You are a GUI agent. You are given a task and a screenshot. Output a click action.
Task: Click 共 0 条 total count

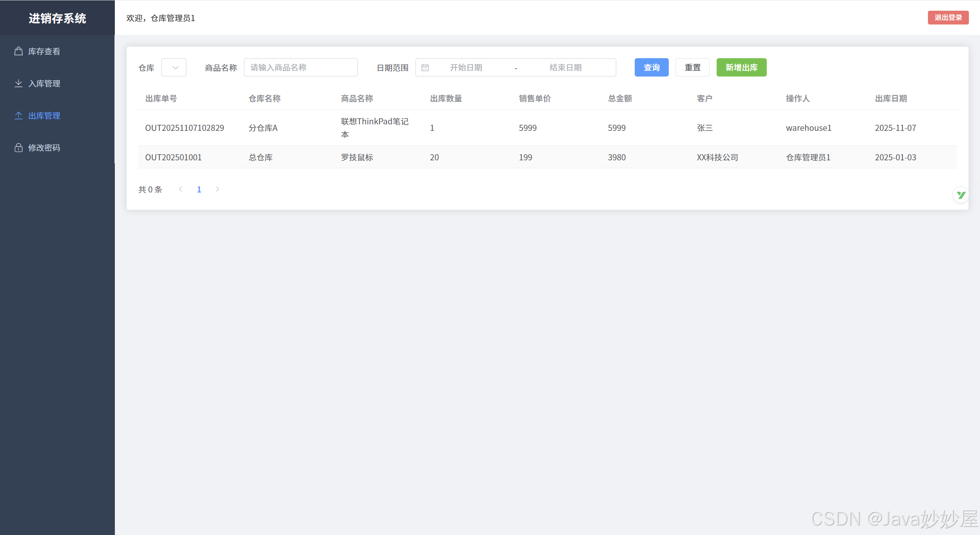[x=150, y=189]
